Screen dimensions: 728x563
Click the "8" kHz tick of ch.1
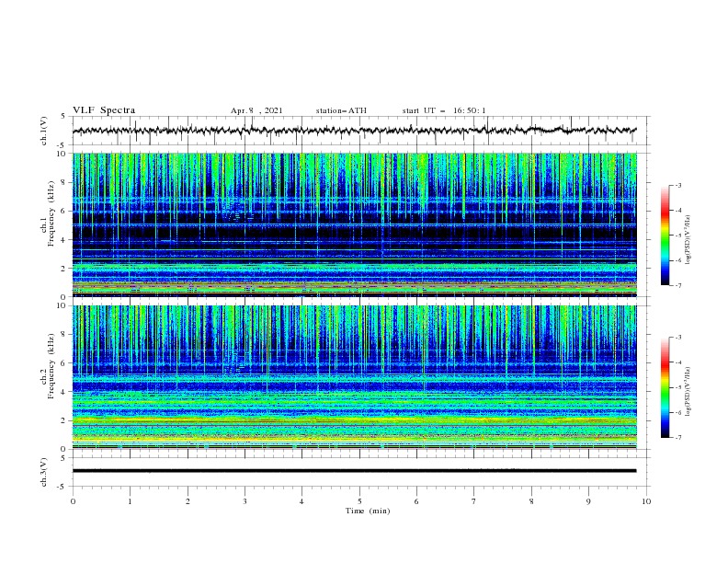tap(64, 182)
